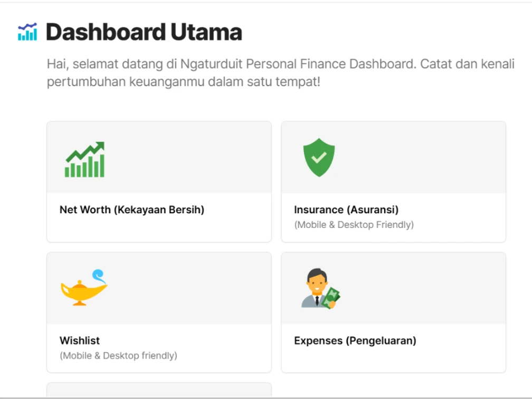
Task: Click the "Dashboard Utama" page title
Action: tap(144, 32)
